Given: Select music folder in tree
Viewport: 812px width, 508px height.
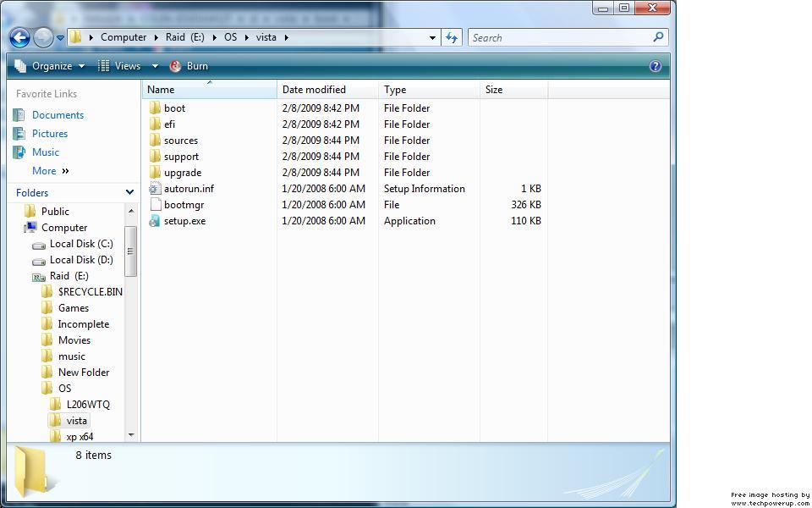Looking at the screenshot, I should coord(71,356).
